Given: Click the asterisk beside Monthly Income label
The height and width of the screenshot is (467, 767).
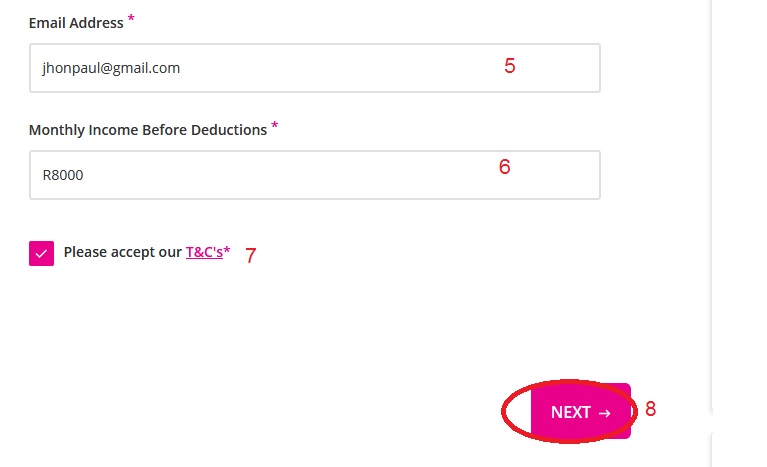Looking at the screenshot, I should (x=275, y=126).
